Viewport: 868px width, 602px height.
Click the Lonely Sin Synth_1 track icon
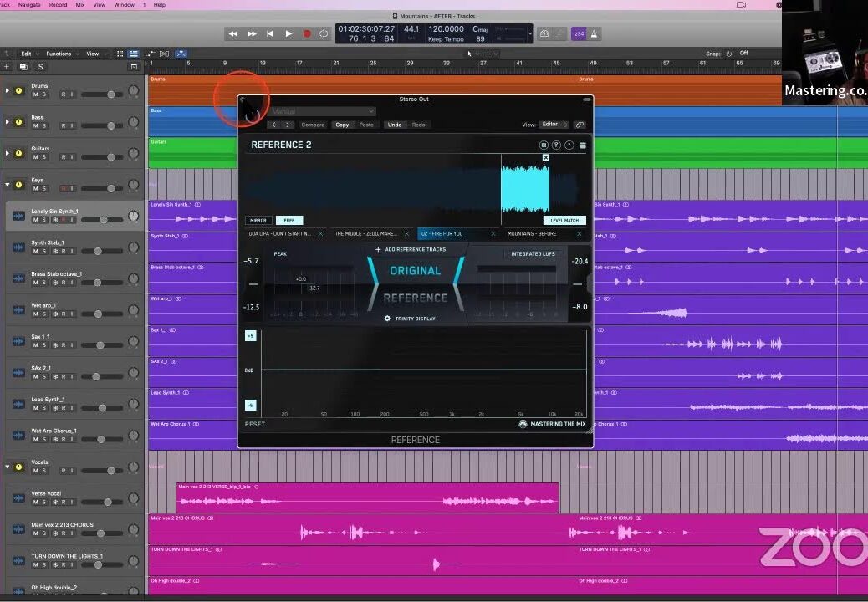coord(18,216)
